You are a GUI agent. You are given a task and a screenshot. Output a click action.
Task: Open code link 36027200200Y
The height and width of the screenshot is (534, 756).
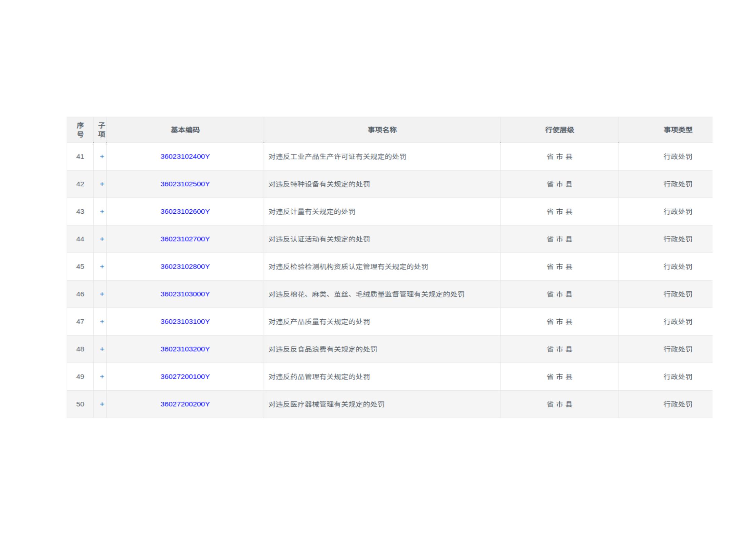(185, 404)
